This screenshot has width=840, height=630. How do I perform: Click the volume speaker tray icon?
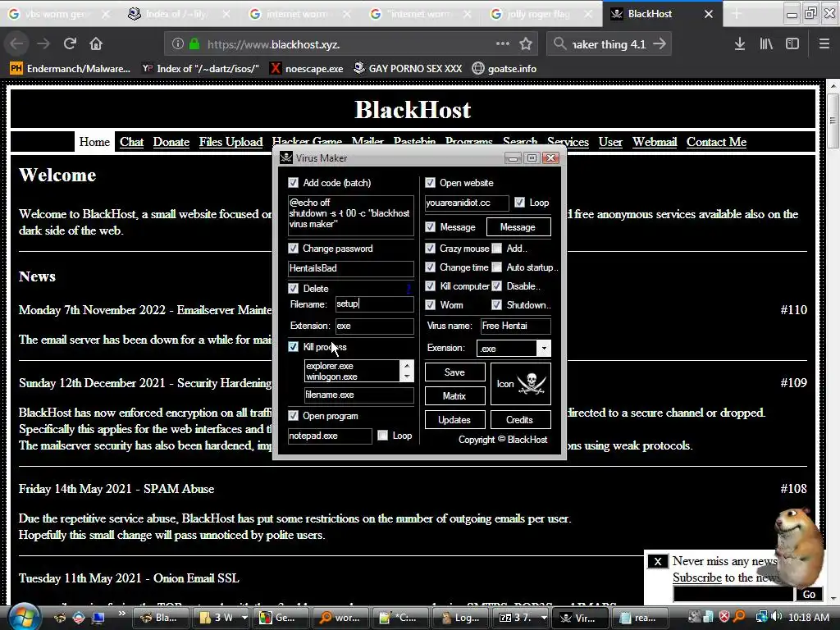pyautogui.click(x=776, y=617)
